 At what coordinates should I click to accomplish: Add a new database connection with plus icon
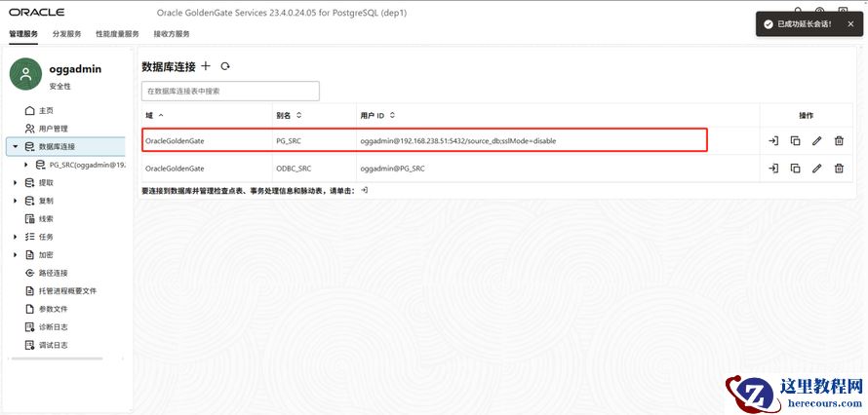pyautogui.click(x=206, y=66)
